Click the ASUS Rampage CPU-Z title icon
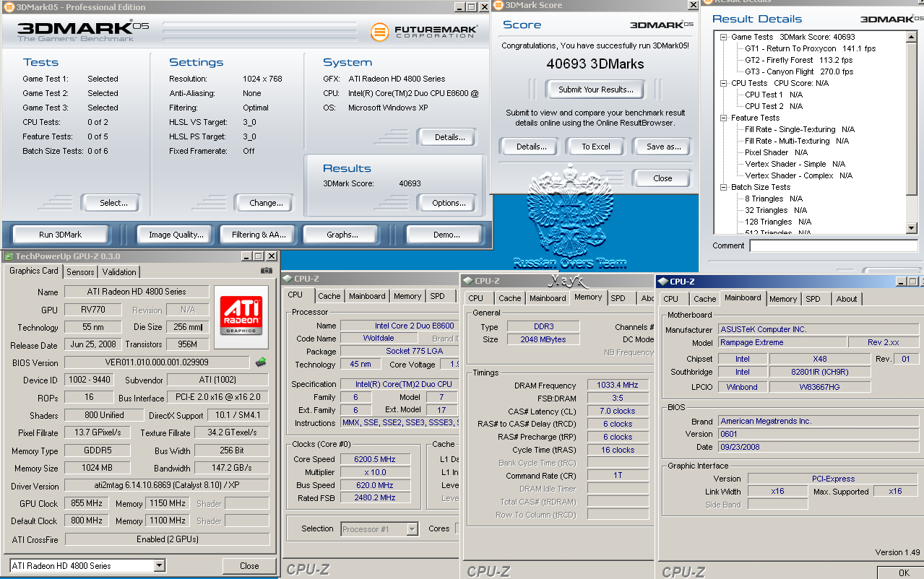The height and width of the screenshot is (579, 924). pyautogui.click(x=662, y=282)
